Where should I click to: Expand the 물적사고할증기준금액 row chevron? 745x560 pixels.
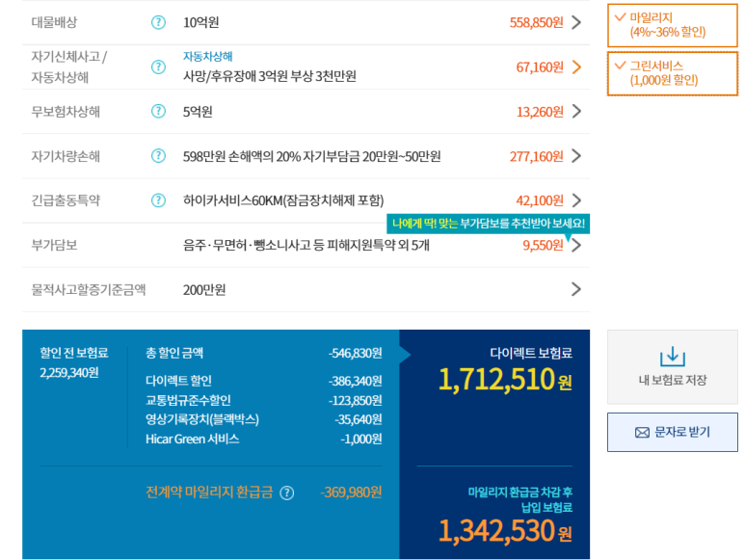[x=576, y=289]
